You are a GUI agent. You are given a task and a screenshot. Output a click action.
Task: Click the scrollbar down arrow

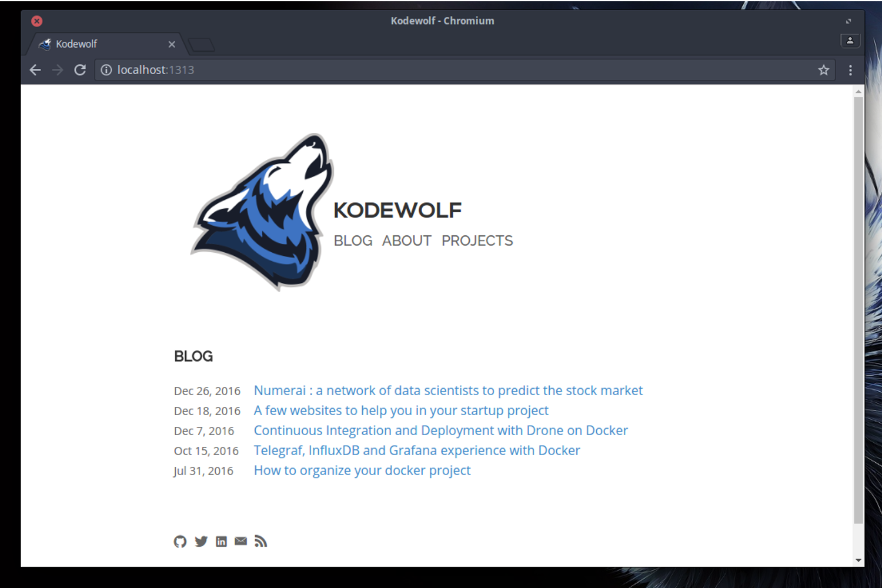tap(858, 560)
